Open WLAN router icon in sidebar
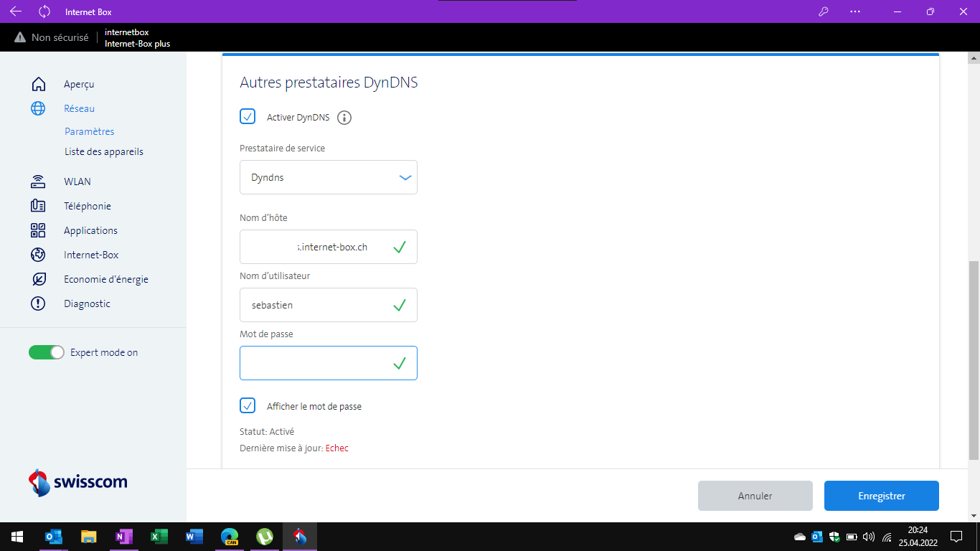 pyautogui.click(x=39, y=182)
